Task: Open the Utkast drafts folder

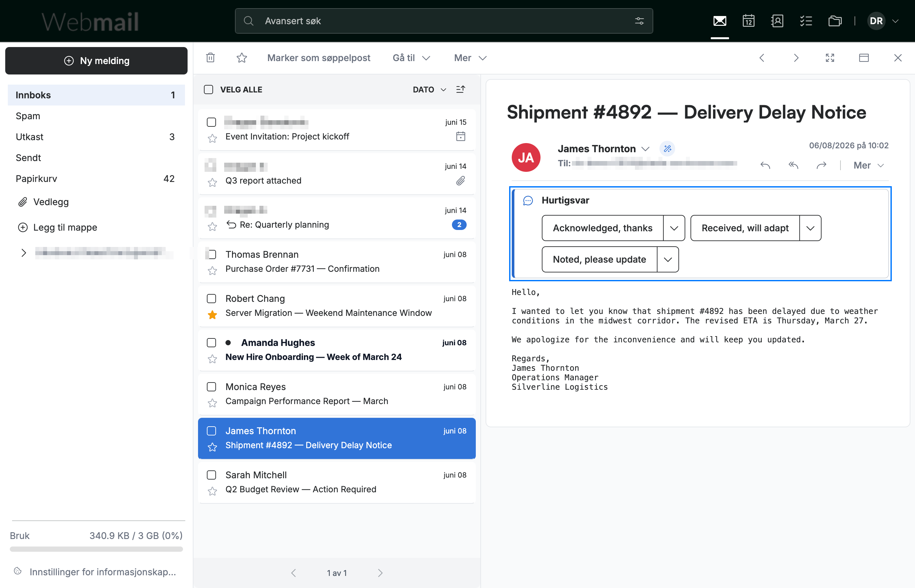Action: (96, 137)
